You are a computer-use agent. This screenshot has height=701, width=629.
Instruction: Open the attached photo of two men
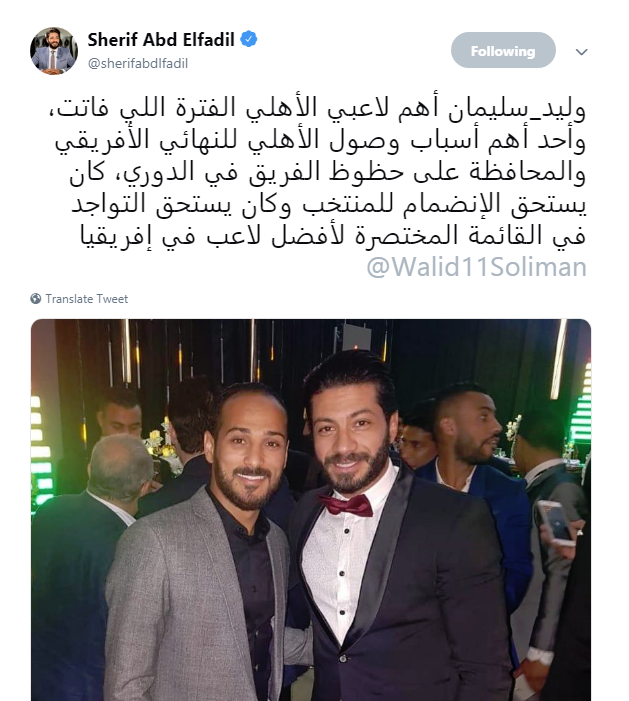point(311,510)
